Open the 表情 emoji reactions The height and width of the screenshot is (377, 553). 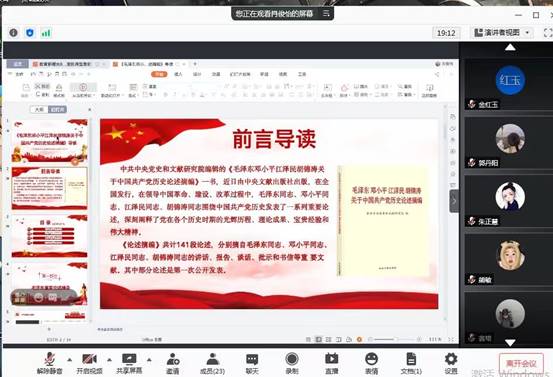(x=371, y=364)
